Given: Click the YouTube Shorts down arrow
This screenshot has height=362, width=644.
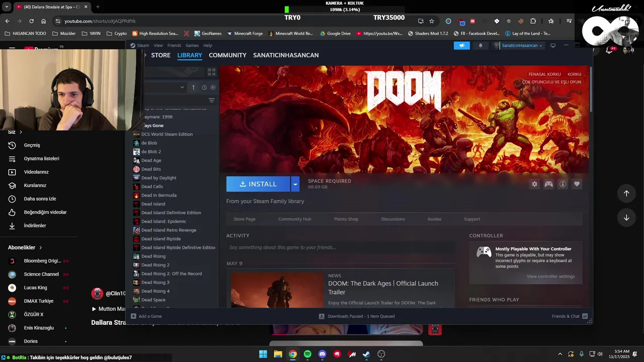Looking at the screenshot, I should [x=626, y=218].
